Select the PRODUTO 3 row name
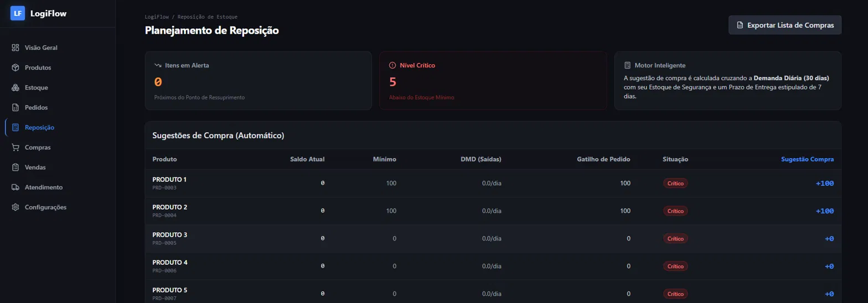The image size is (868, 303). coord(169,235)
